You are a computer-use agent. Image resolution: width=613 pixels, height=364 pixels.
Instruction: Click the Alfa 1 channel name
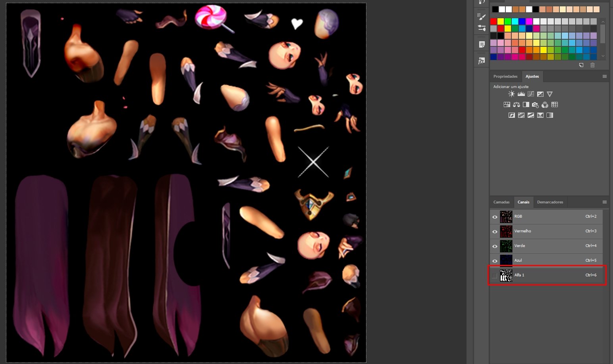pyautogui.click(x=519, y=275)
